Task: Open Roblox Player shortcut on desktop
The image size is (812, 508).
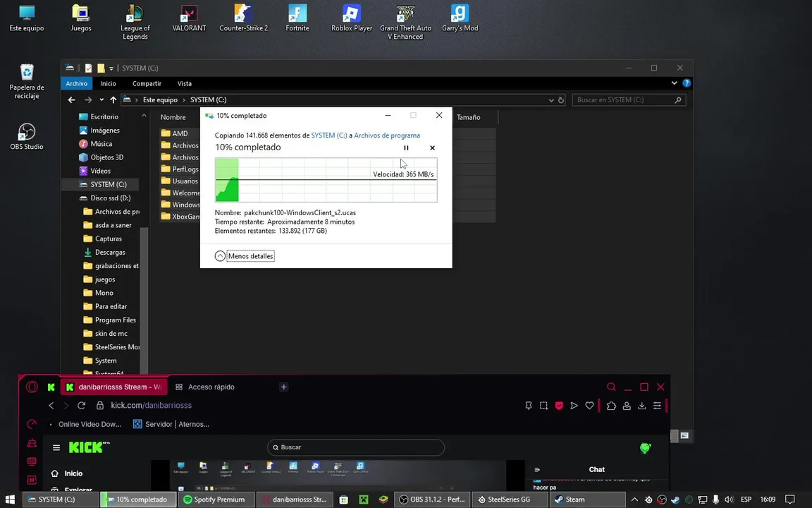Action: click(352, 18)
